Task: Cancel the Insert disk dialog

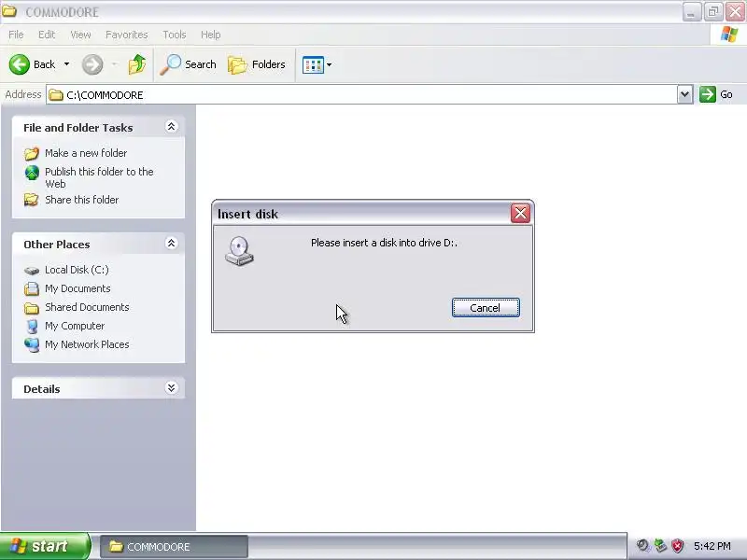Action: pyautogui.click(x=486, y=308)
